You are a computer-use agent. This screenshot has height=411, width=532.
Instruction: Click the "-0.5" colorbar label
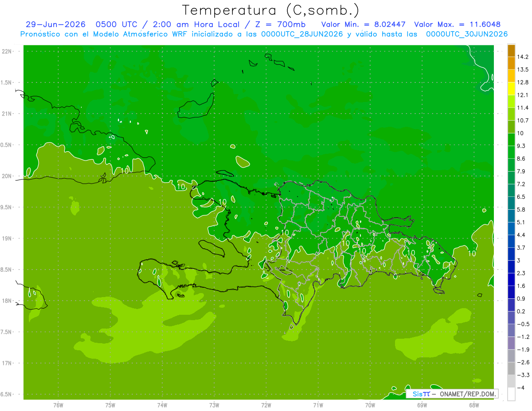pos(523,324)
